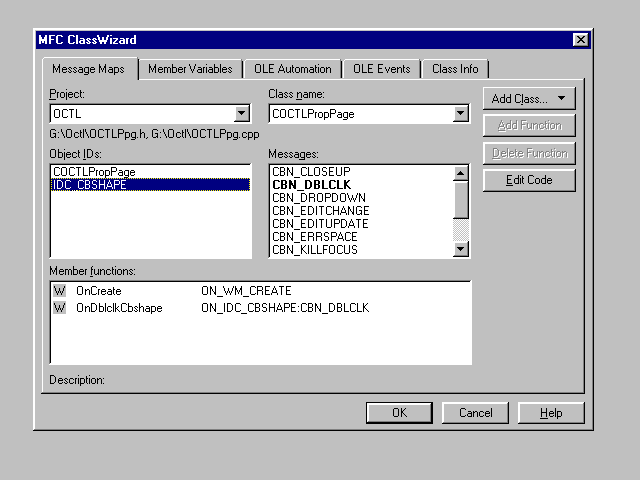Click the Cancel button
This screenshot has height=480, width=640.
(475, 413)
